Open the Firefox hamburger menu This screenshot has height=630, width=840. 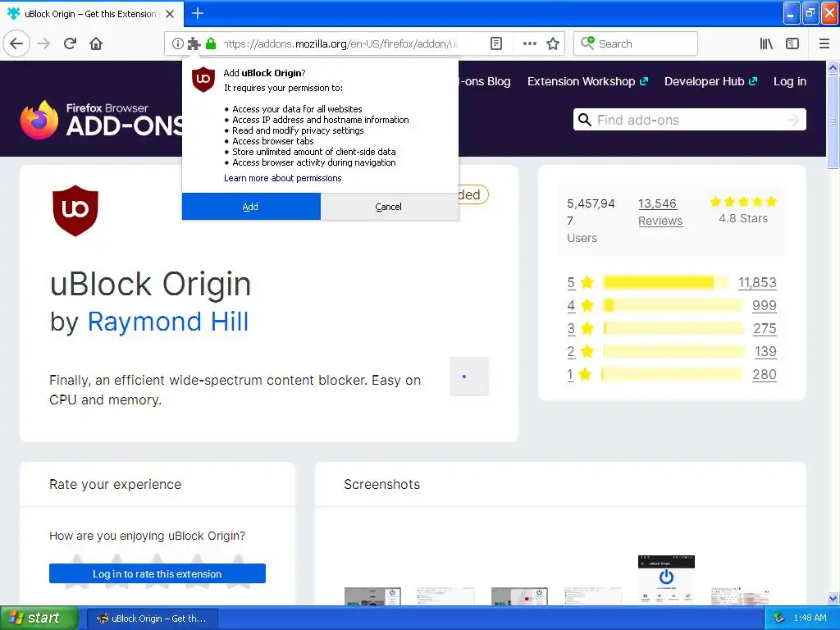[824, 43]
